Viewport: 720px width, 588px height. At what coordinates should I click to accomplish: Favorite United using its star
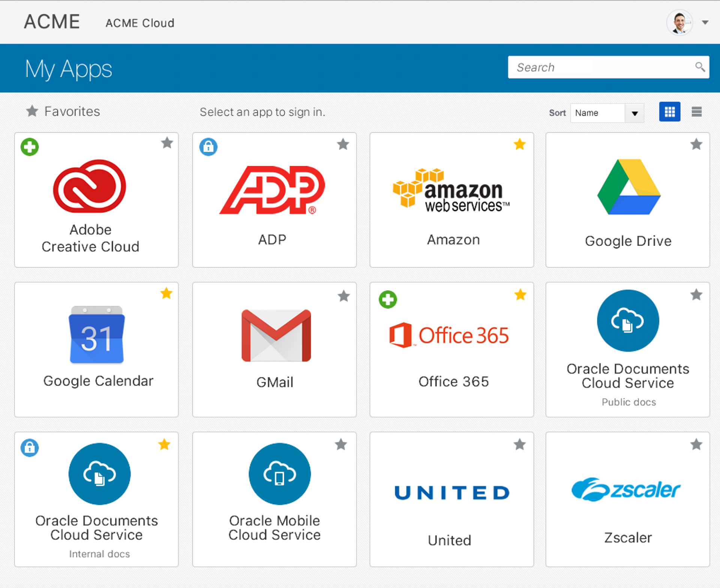pos(520,444)
